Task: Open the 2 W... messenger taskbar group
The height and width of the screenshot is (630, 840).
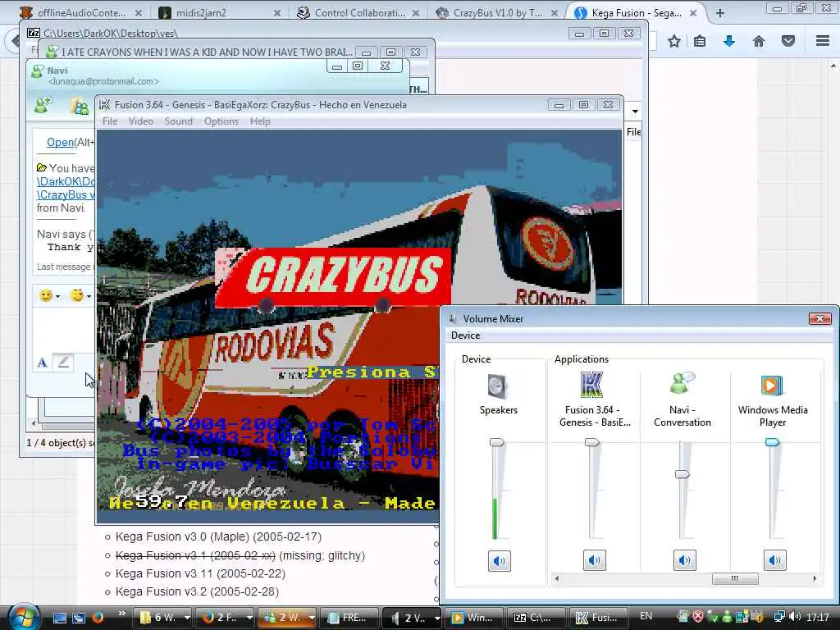Action: pos(287,618)
